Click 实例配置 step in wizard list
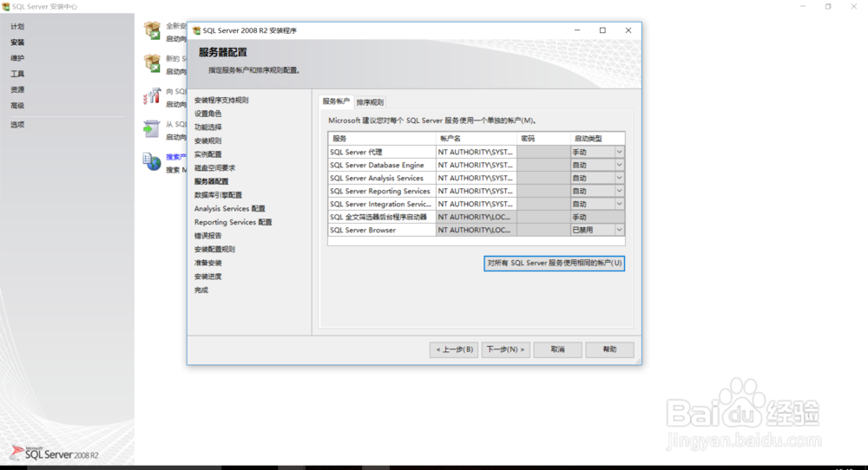 coord(207,154)
